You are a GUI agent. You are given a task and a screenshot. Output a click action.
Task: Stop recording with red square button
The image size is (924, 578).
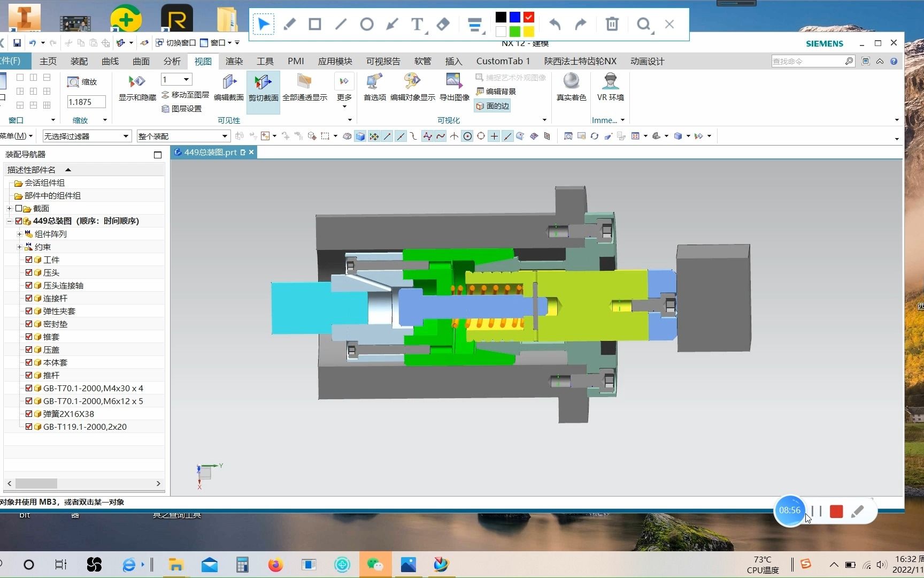[x=836, y=512]
